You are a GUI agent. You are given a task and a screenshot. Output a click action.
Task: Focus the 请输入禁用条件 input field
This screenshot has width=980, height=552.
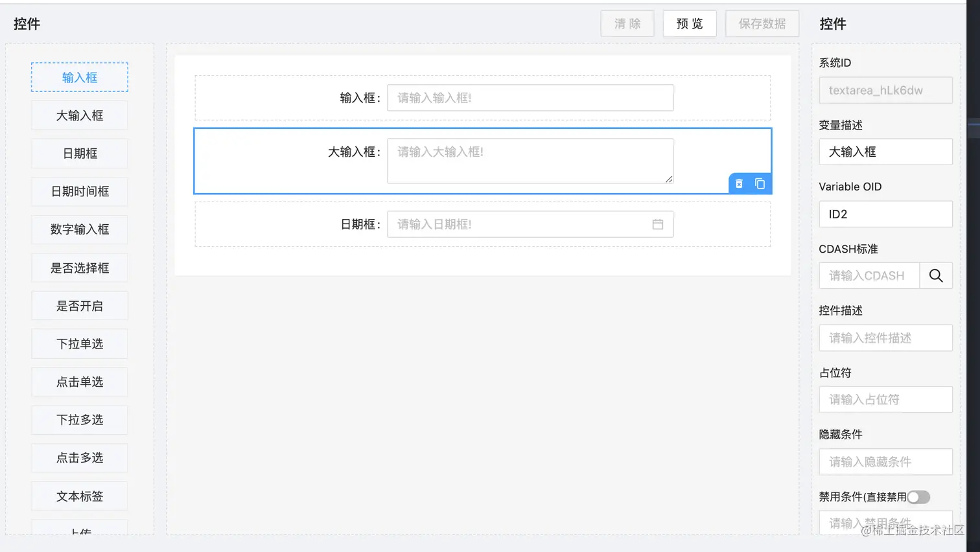(885, 522)
